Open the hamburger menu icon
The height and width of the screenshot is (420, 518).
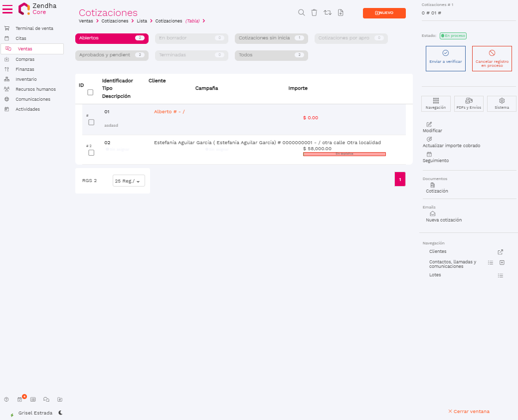[x=8, y=9]
